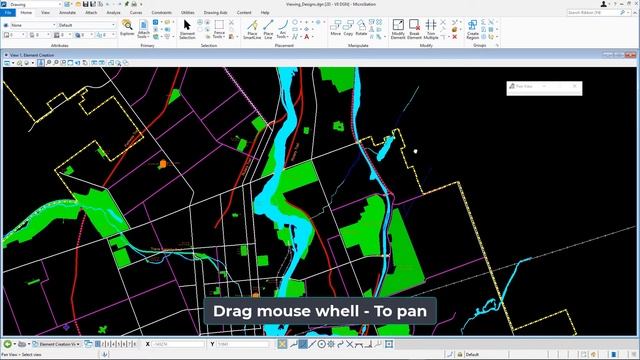Select the Move tool

336,28
